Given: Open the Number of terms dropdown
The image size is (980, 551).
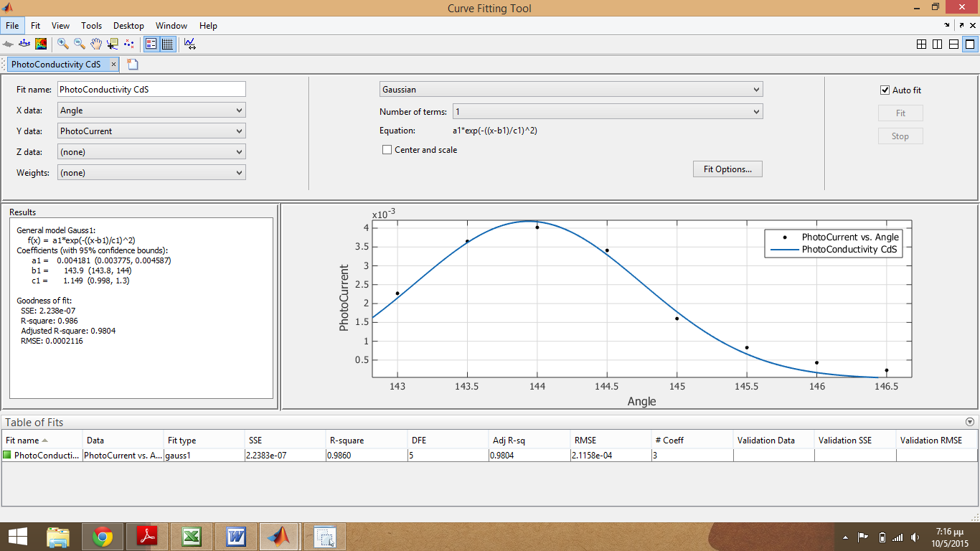Looking at the screenshot, I should [x=608, y=112].
